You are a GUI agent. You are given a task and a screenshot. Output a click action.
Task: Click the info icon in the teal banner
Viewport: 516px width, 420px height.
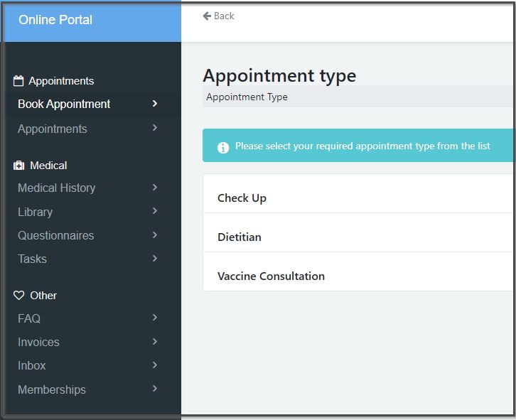[x=223, y=147]
